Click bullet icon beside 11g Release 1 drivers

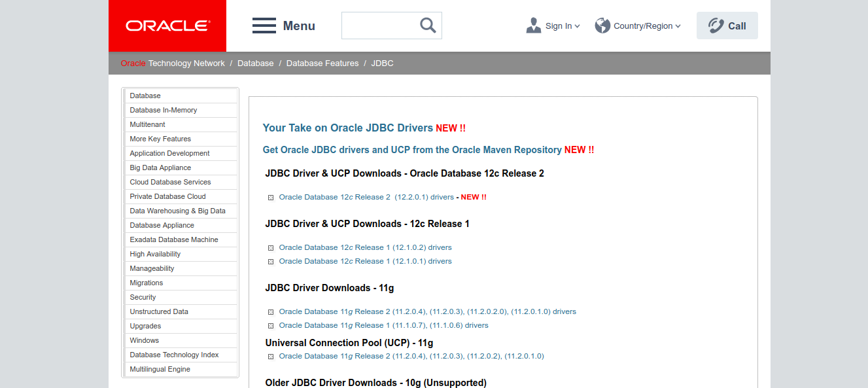click(x=271, y=326)
